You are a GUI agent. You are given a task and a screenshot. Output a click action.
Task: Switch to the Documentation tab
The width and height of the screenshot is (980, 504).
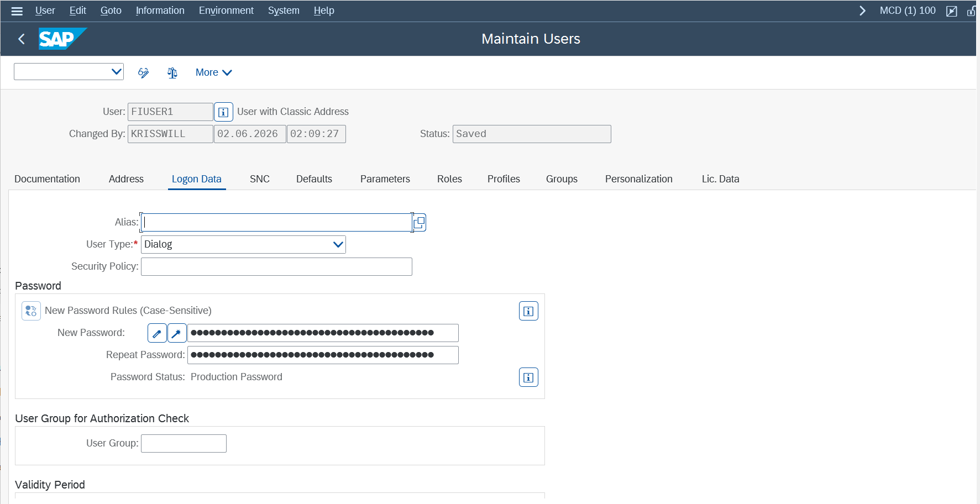(47, 179)
